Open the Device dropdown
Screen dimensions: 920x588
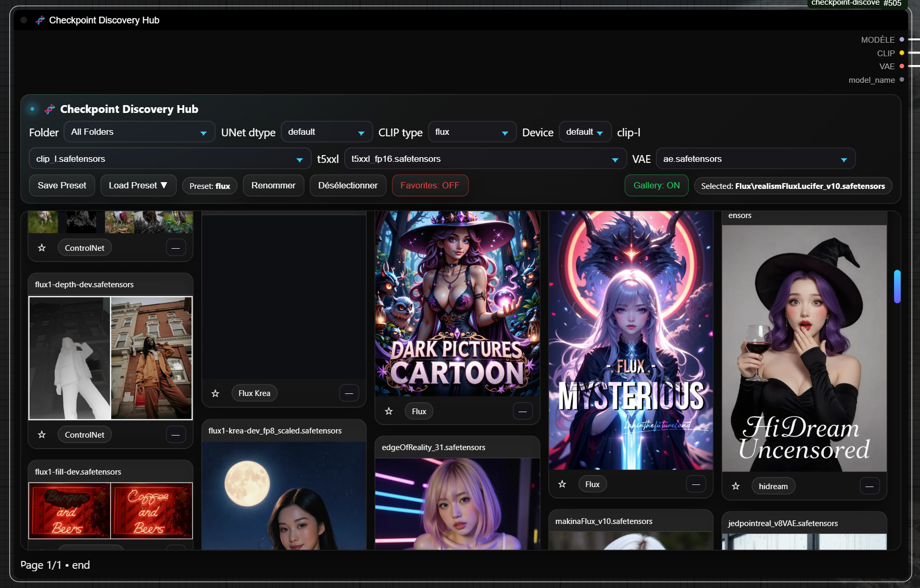(585, 132)
